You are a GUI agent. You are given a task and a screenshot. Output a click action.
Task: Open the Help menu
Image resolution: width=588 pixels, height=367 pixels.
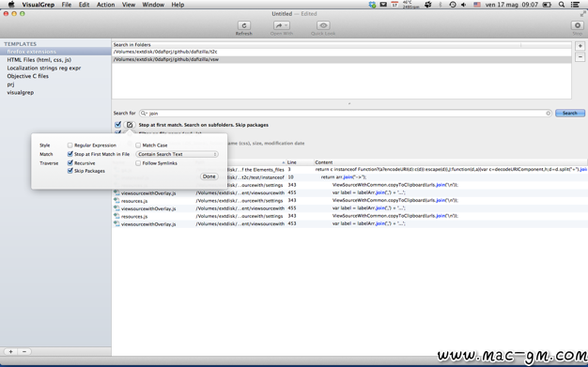tap(178, 5)
